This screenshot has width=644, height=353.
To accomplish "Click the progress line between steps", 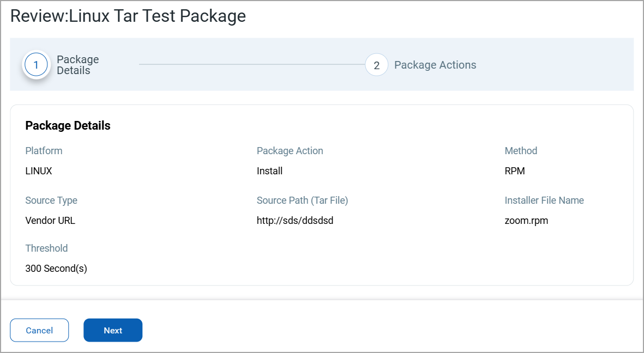I will [251, 64].
